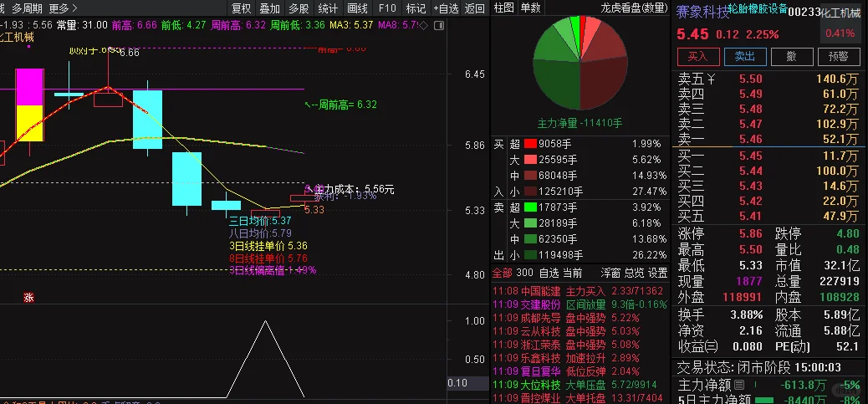Click the 晋控煤业 大单托盘 alert row

coord(580,397)
